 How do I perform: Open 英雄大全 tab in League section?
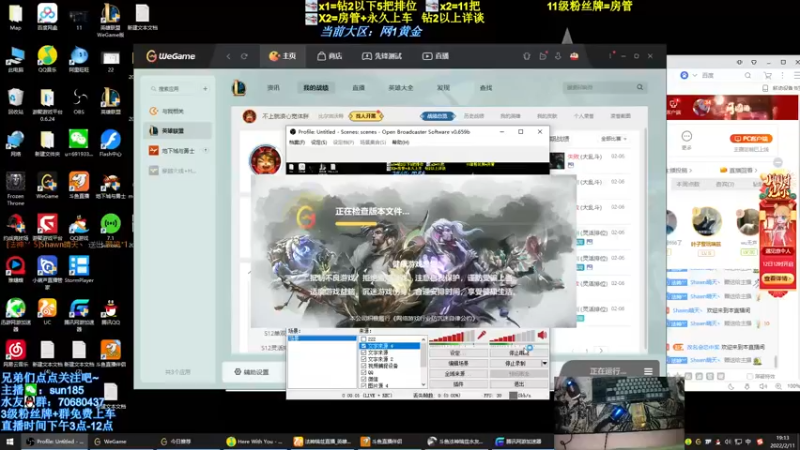(x=401, y=88)
